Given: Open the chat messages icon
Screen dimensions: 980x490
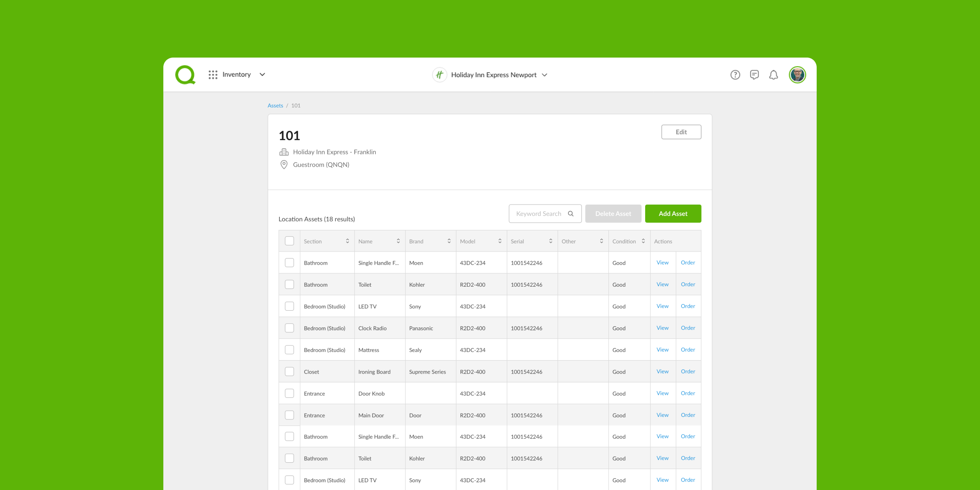Looking at the screenshot, I should pos(754,75).
